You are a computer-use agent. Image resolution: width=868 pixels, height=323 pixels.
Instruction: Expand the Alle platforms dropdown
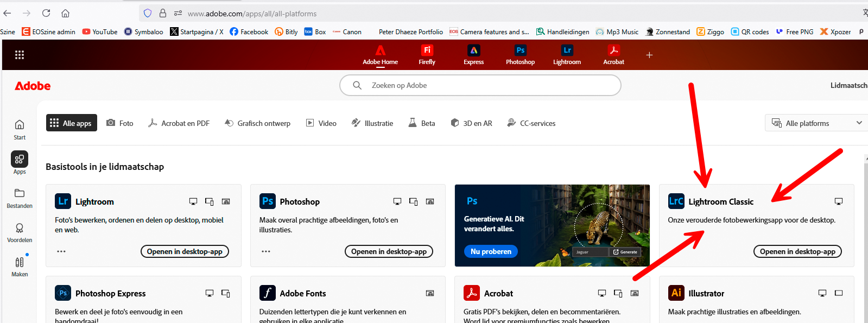pyautogui.click(x=816, y=123)
